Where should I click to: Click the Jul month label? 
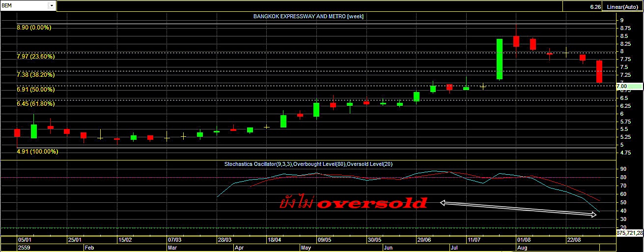454,248
